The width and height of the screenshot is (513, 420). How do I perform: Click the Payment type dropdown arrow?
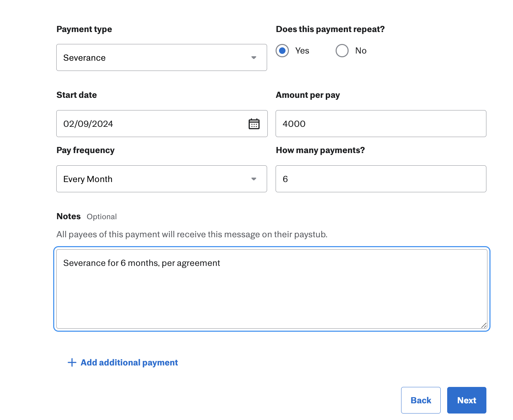pos(254,58)
